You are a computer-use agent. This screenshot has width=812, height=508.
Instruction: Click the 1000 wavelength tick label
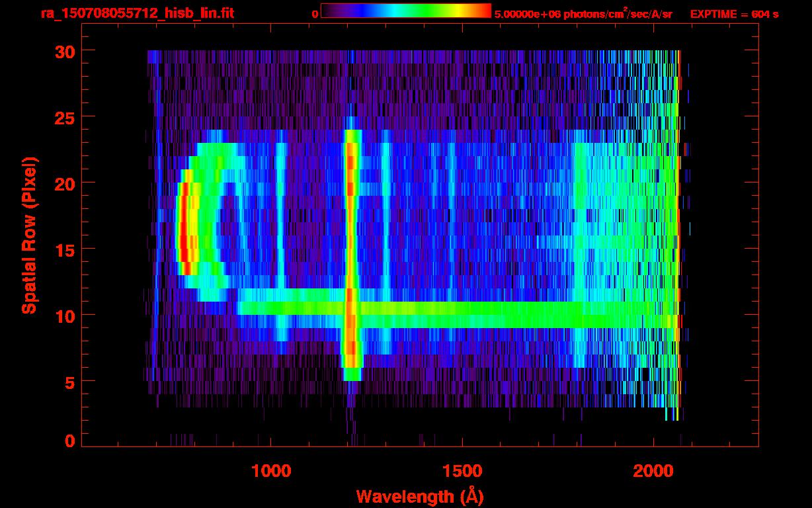tap(271, 470)
